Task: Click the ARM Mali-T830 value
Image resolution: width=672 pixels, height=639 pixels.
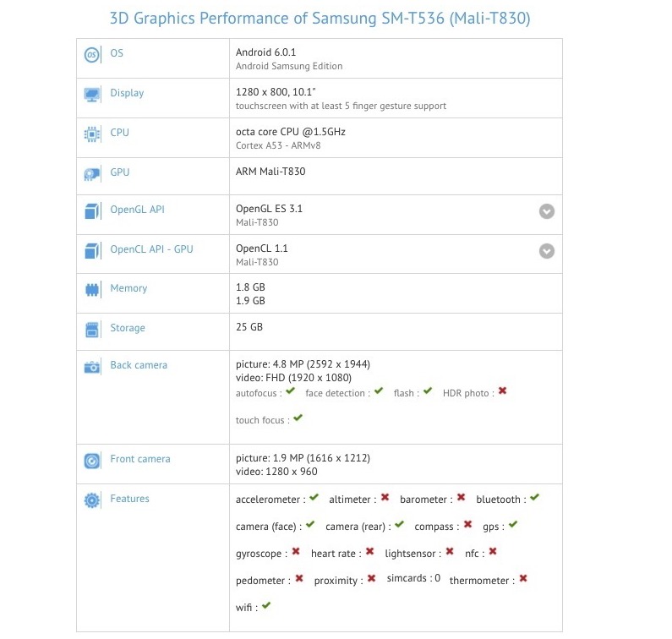Action: (x=270, y=172)
